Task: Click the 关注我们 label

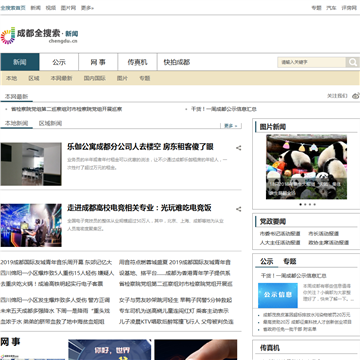Action: (x=337, y=96)
